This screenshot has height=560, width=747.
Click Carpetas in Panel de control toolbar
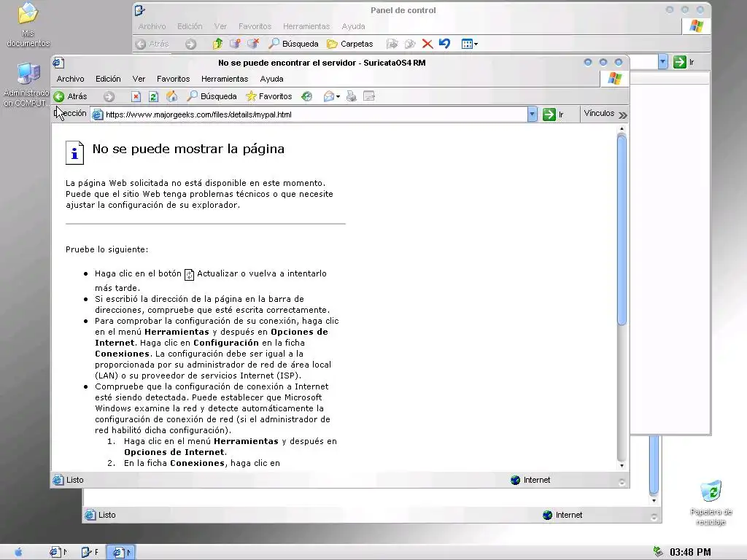[350, 44]
